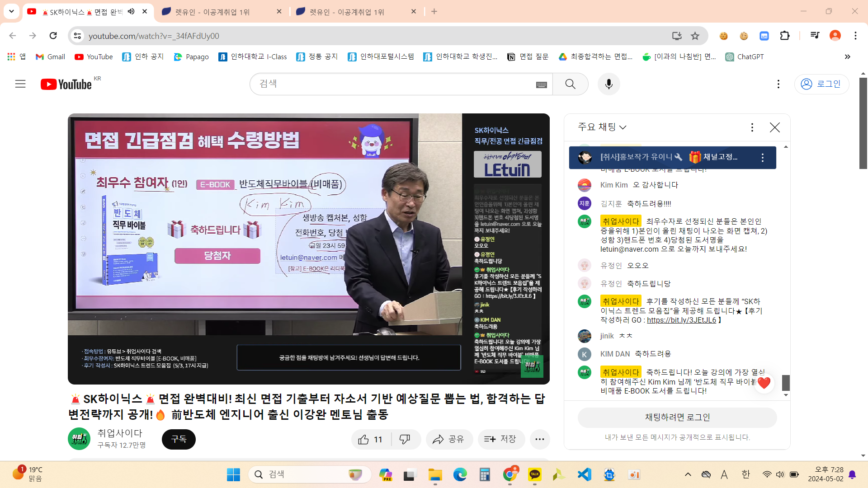This screenshot has width=868, height=488.
Task: Open YouTube settings three-dot menu
Action: click(x=778, y=84)
